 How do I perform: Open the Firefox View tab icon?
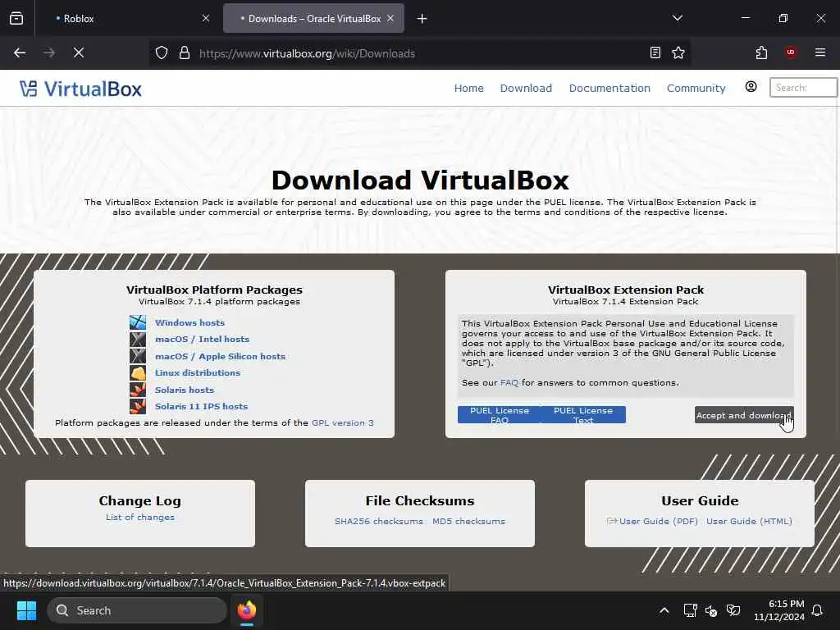pyautogui.click(x=16, y=18)
